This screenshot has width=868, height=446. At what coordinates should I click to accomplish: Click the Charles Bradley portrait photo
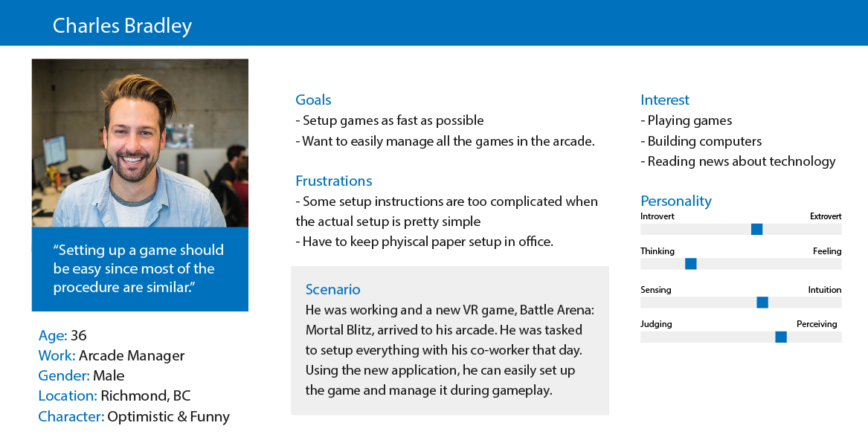click(x=140, y=143)
